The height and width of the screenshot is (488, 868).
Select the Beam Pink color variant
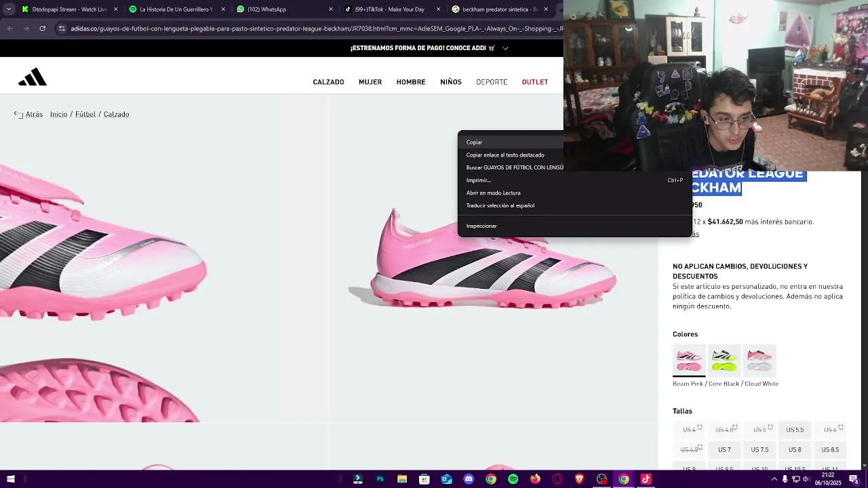pos(689,360)
